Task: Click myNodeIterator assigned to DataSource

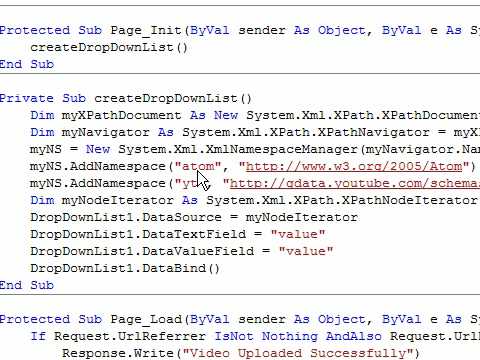Action: [x=302, y=217]
